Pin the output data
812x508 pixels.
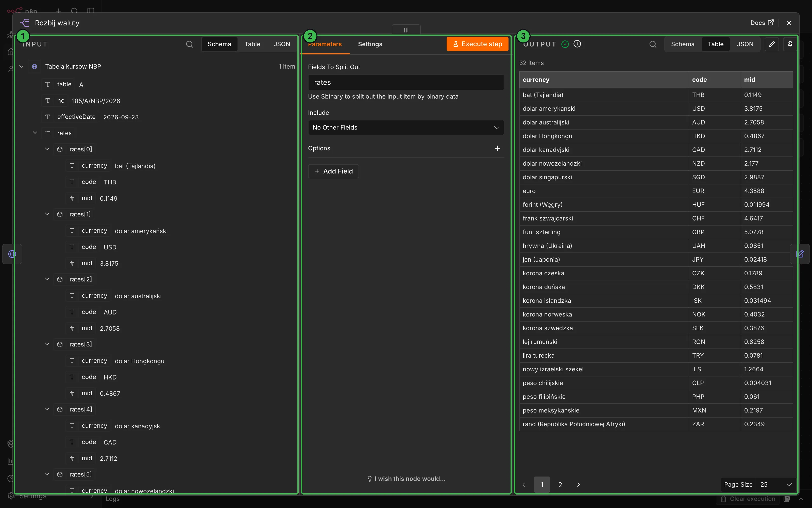click(790, 44)
